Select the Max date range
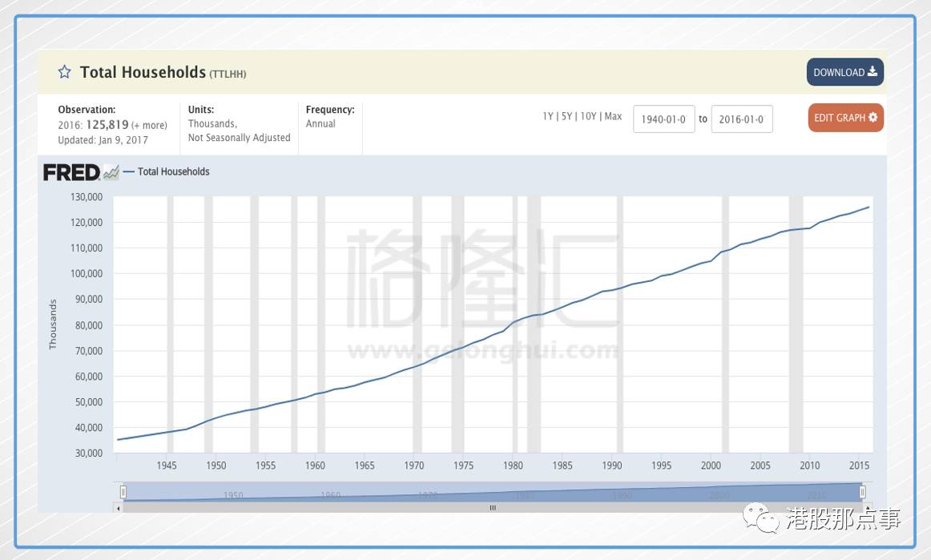Viewport: 931px width, 560px height. tap(613, 116)
